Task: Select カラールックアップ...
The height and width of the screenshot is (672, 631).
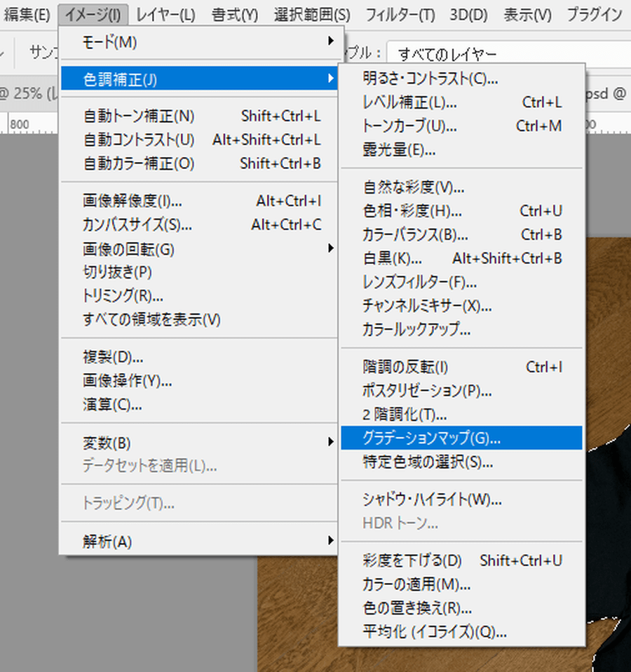Action: point(461,330)
